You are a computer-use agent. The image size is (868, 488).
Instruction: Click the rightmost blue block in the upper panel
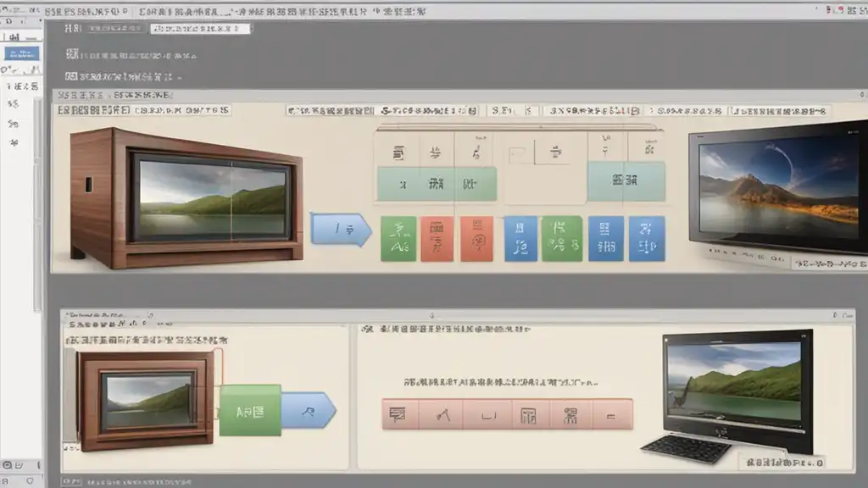click(x=647, y=238)
